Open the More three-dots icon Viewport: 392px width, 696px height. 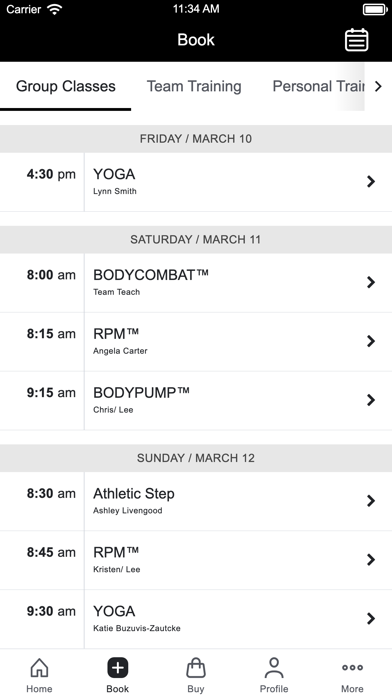click(x=352, y=668)
